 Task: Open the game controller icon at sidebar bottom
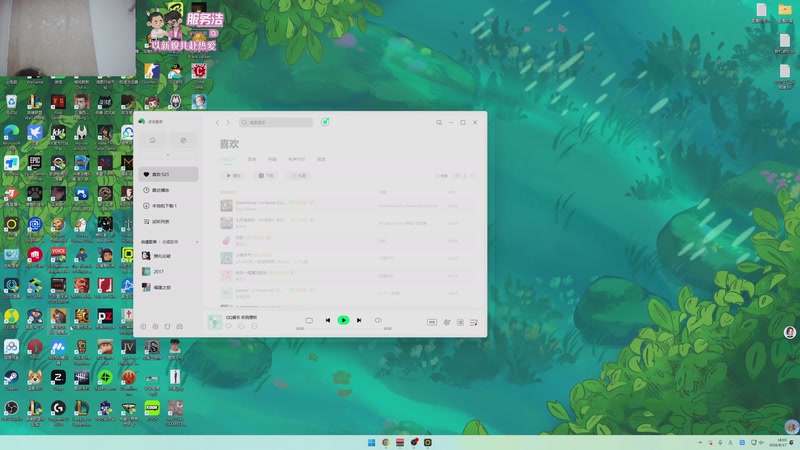180,327
